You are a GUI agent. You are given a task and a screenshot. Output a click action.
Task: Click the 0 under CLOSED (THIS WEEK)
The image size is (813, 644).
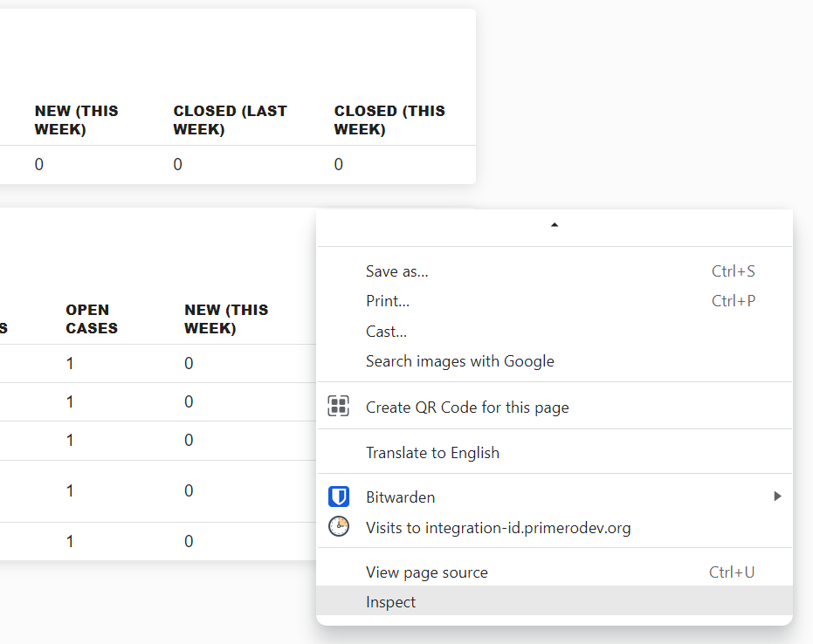[x=339, y=164]
